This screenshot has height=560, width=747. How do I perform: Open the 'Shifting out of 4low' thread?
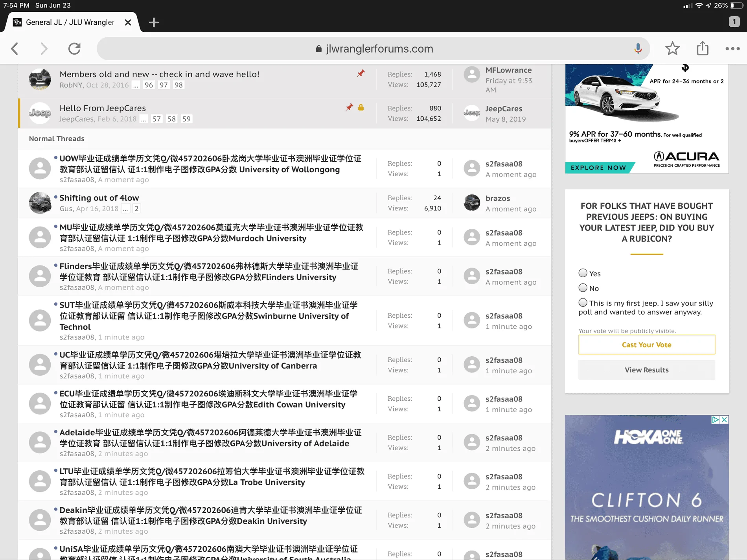pyautogui.click(x=99, y=198)
